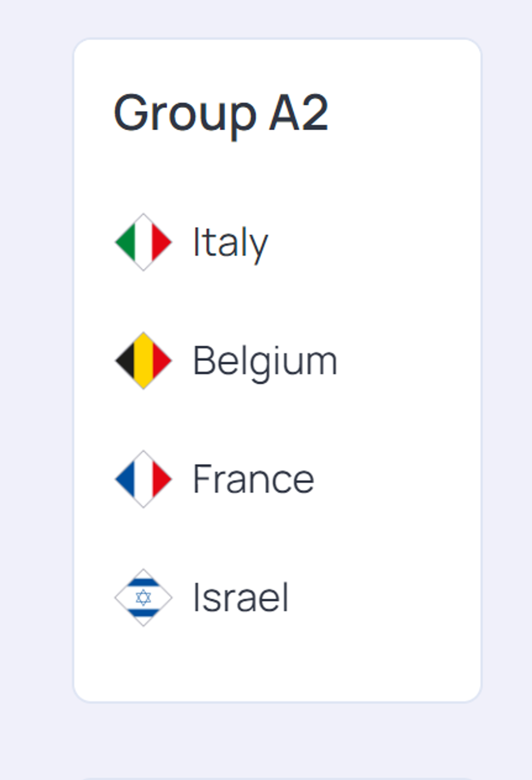532x780 pixels.
Task: Select the Belgium team name
Action: 265,361
